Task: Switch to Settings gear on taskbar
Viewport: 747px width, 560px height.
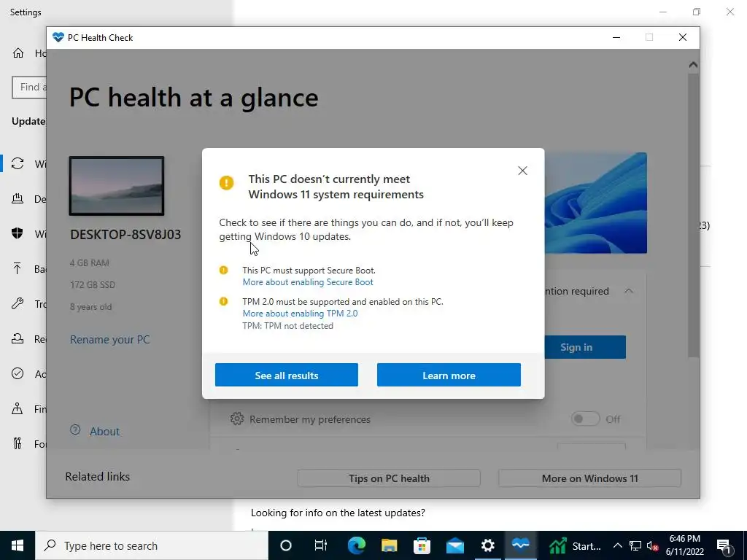Action: pyautogui.click(x=488, y=545)
